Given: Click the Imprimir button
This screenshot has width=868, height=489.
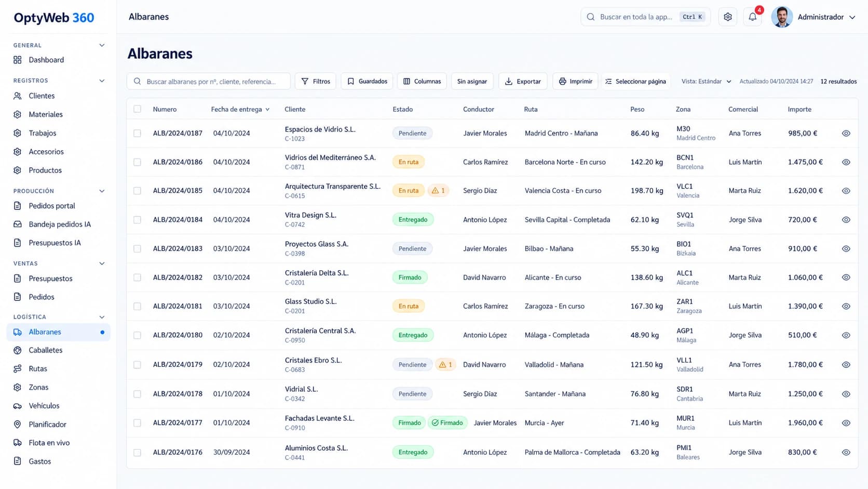Looking at the screenshot, I should (x=575, y=82).
